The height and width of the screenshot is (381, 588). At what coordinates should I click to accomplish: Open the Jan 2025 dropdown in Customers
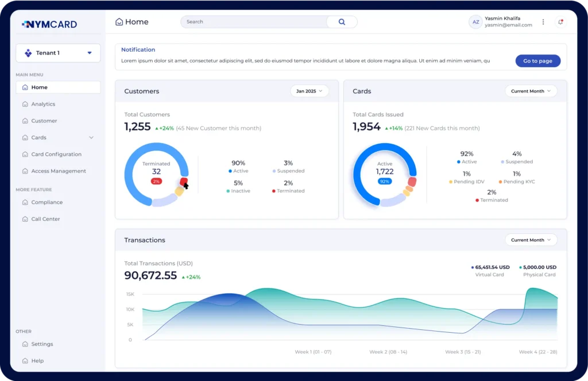[x=310, y=91]
